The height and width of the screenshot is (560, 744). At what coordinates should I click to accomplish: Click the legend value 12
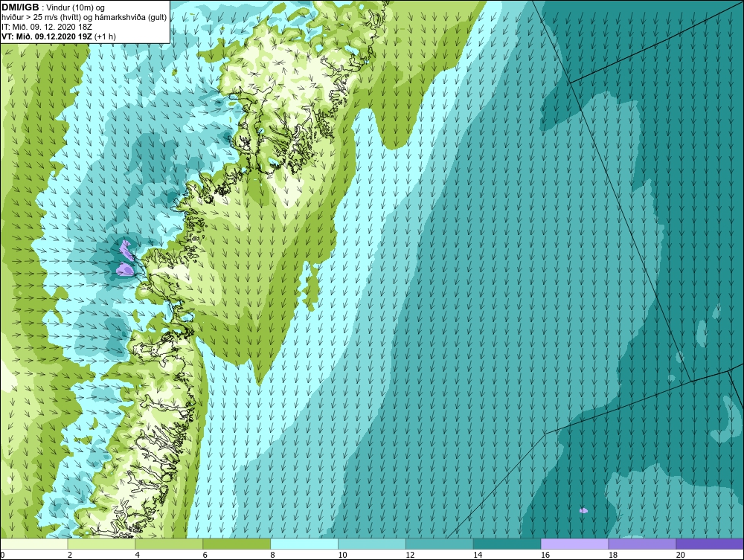[410, 555]
